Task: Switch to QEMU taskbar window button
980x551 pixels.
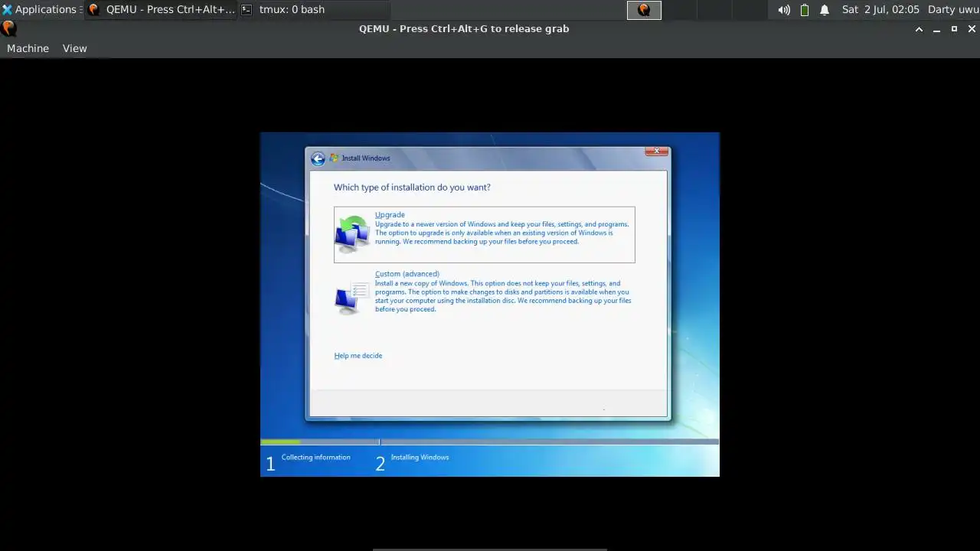Action: coord(161,10)
